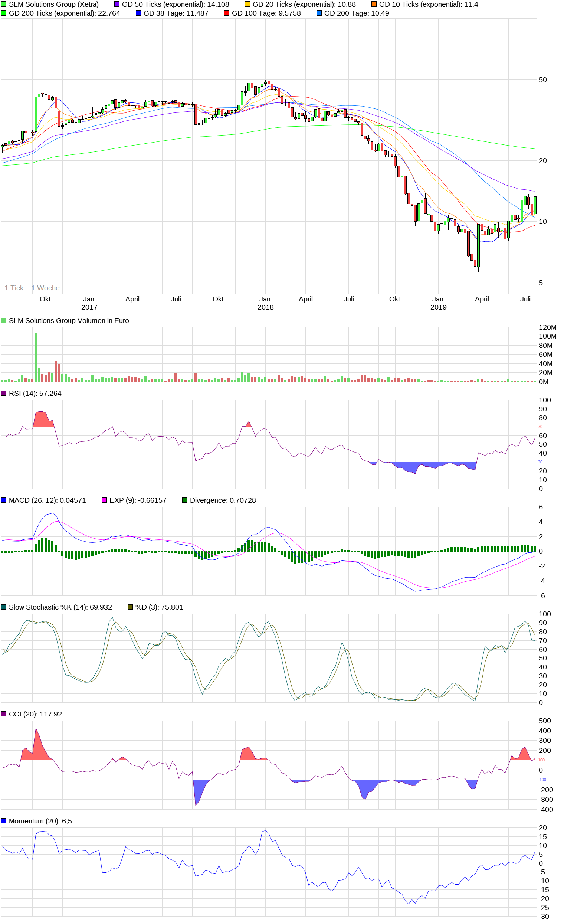564x924 pixels.
Task: Select the 'CCI (20): 117,92' label
Action: [x=35, y=714]
